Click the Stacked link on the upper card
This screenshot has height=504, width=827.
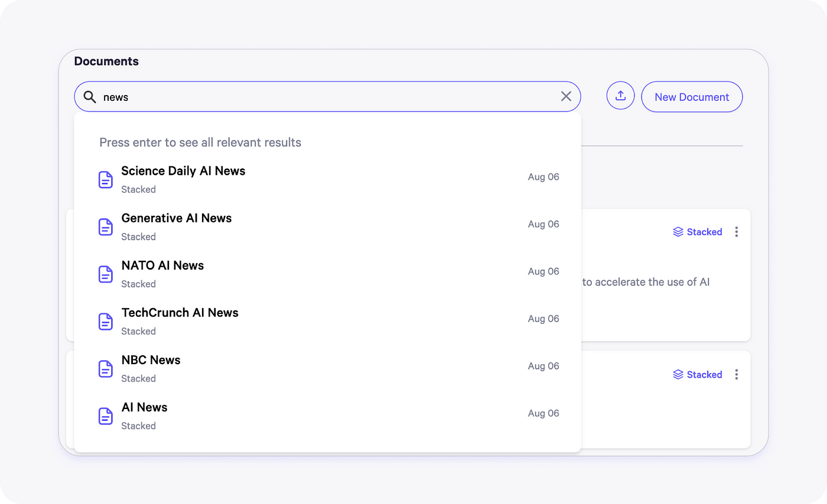pos(705,231)
